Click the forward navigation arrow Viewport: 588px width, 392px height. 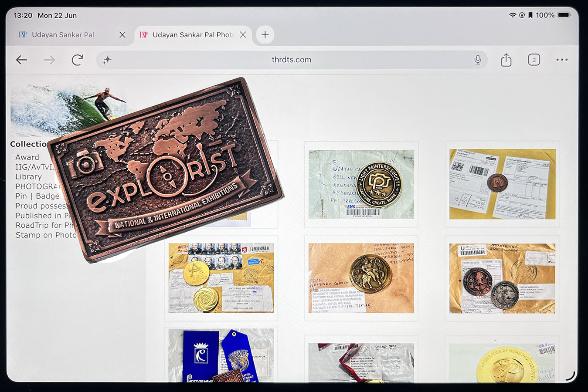[x=49, y=60]
